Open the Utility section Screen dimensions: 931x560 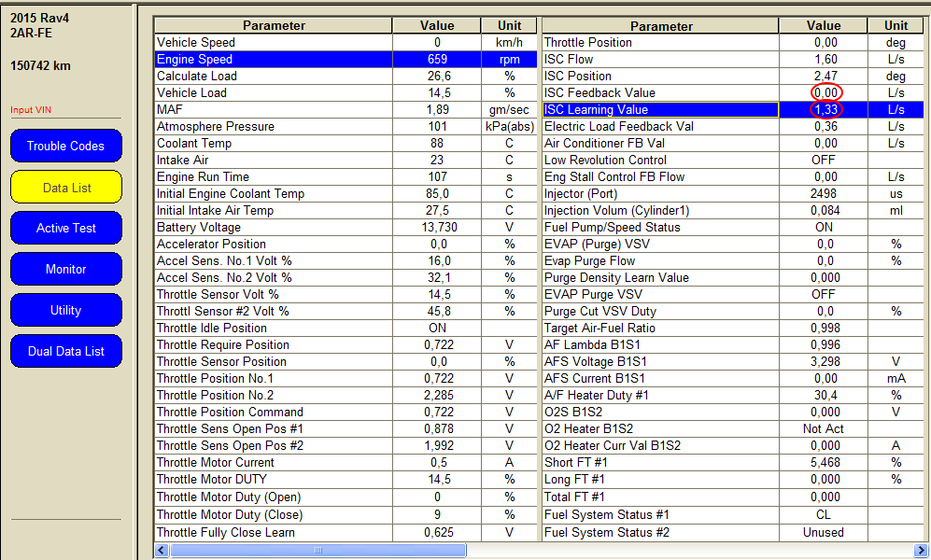coord(66,310)
